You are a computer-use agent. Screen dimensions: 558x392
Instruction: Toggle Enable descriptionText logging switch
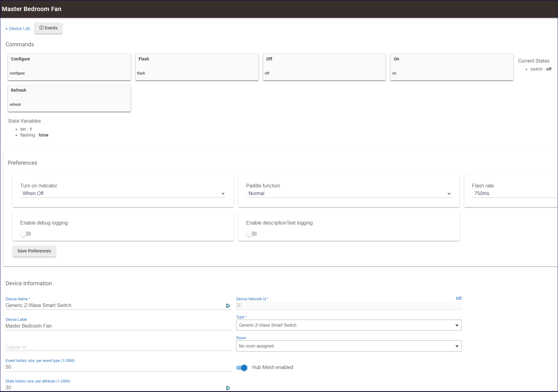252,234
